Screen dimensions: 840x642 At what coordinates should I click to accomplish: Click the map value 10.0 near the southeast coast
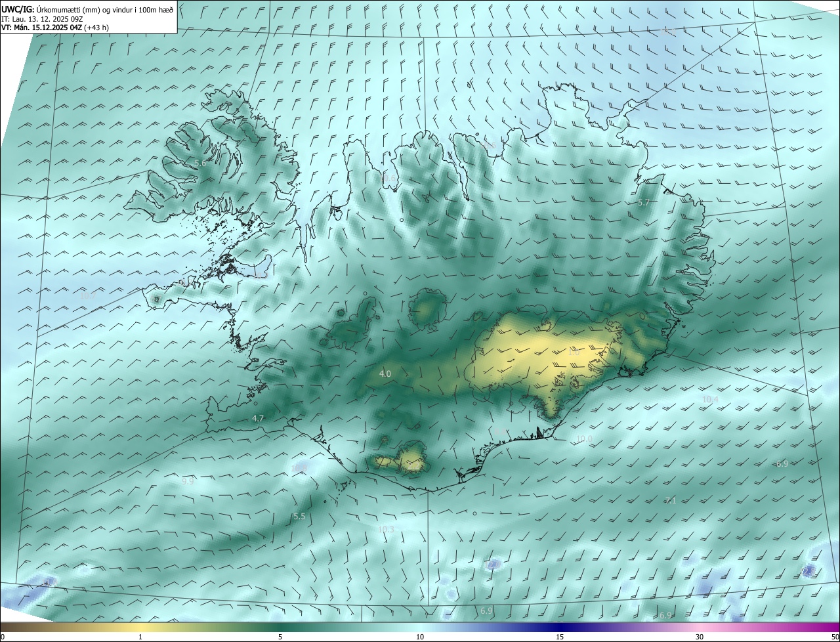(x=585, y=439)
